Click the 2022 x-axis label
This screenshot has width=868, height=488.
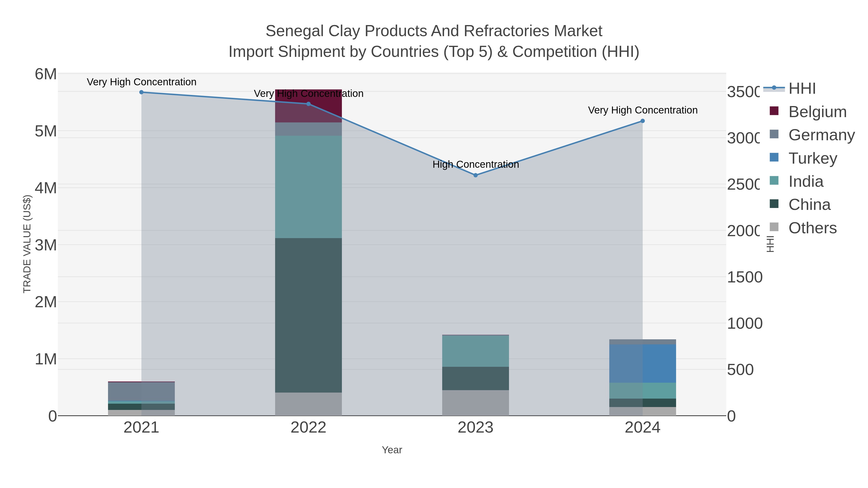(308, 428)
